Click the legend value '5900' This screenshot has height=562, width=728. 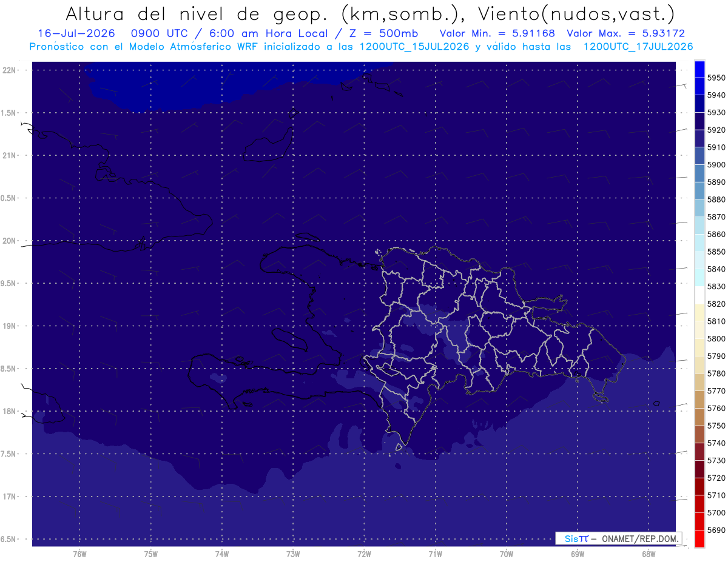tap(716, 164)
